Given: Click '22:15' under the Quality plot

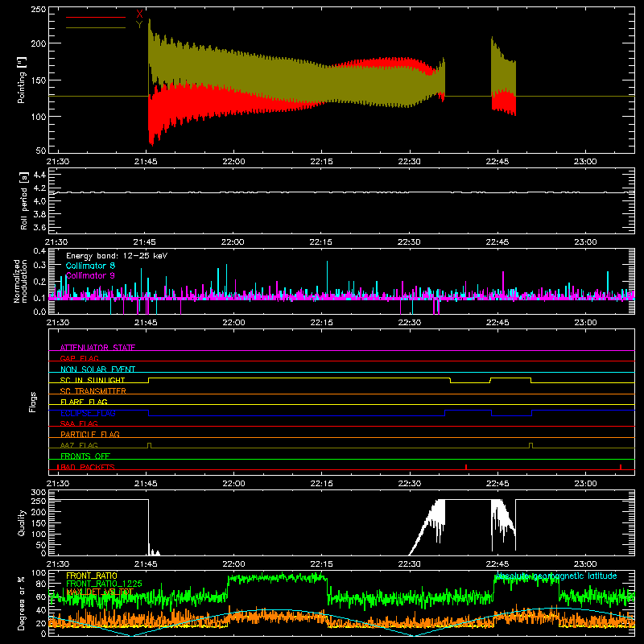Looking at the screenshot, I should pyautogui.click(x=321, y=564).
